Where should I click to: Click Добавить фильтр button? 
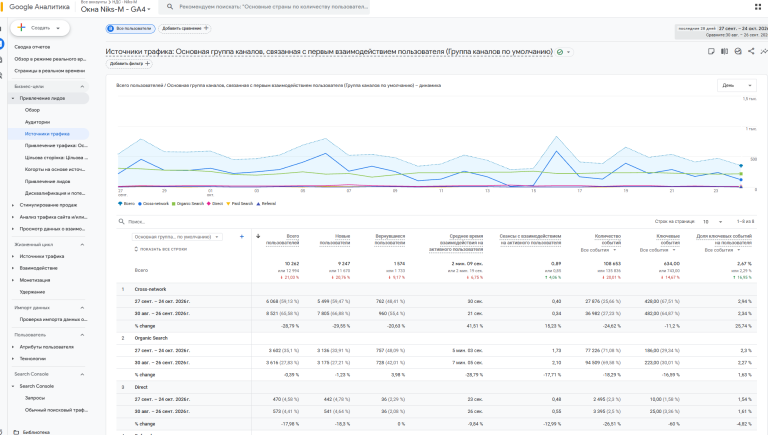[x=129, y=64]
